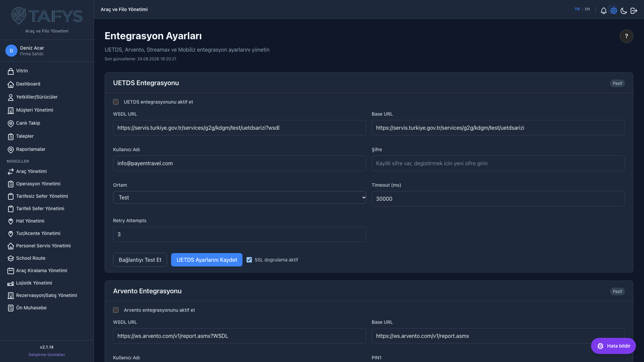
Task: Click the logout icon
Action: [x=634, y=11]
